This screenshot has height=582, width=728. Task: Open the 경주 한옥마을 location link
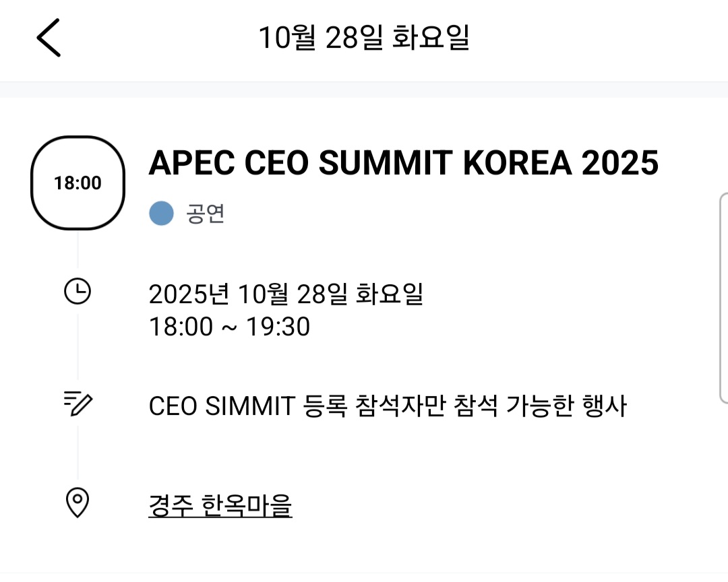point(220,505)
